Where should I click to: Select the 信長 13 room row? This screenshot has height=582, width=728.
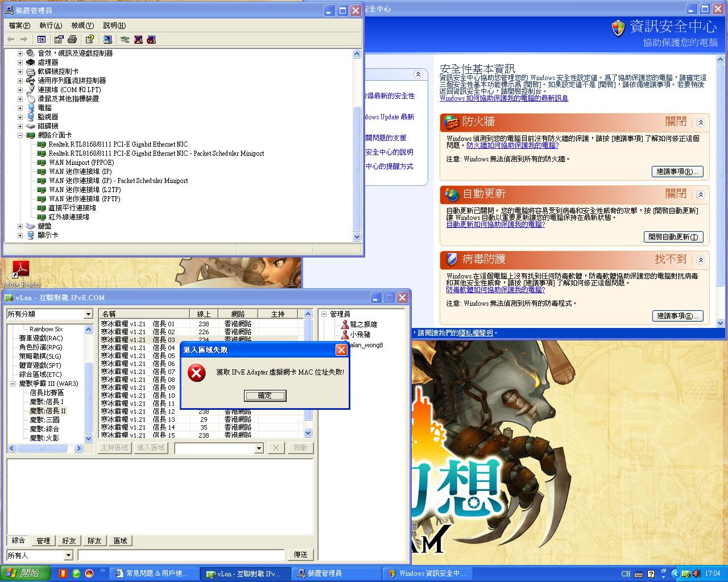tap(201, 419)
